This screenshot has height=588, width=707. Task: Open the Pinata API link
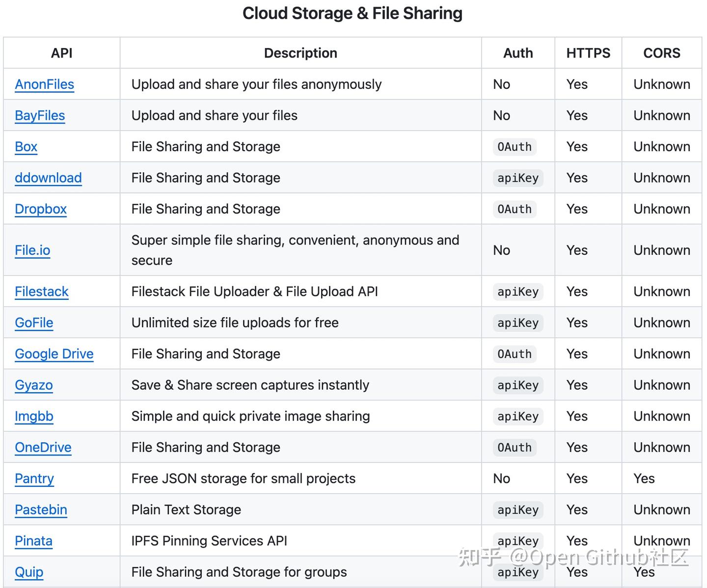point(33,541)
